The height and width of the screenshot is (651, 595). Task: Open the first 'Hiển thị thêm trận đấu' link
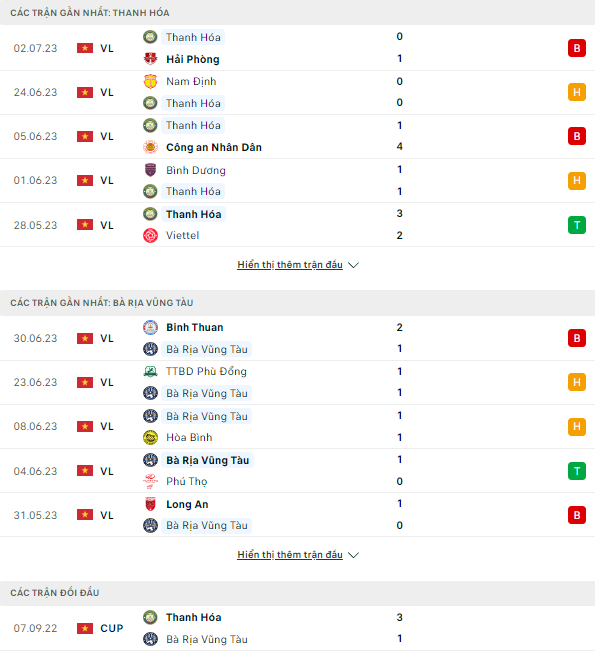coord(290,264)
